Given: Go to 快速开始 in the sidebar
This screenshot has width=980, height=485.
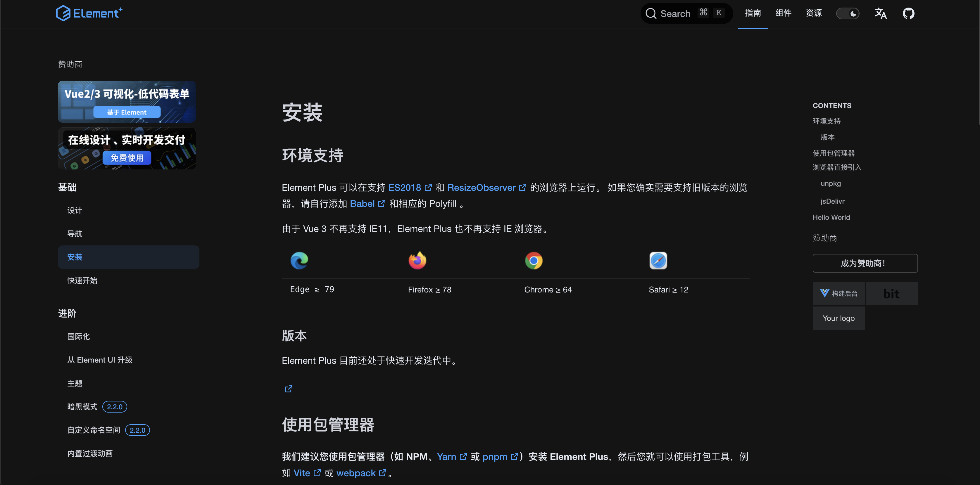Looking at the screenshot, I should [82, 280].
